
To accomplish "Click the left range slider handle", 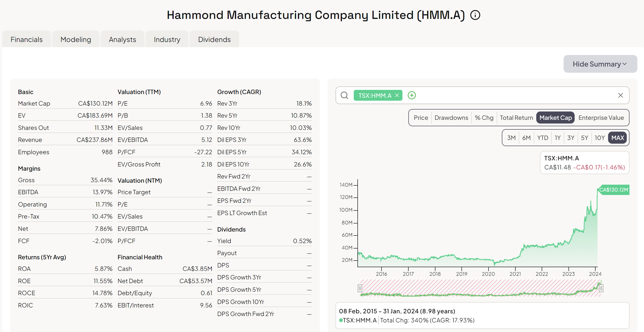I will (x=360, y=288).
